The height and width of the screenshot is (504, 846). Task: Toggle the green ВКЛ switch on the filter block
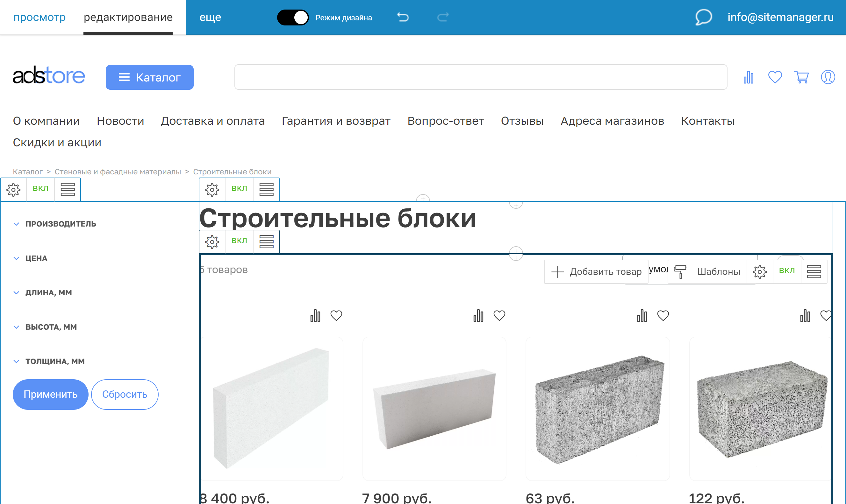[40, 189]
